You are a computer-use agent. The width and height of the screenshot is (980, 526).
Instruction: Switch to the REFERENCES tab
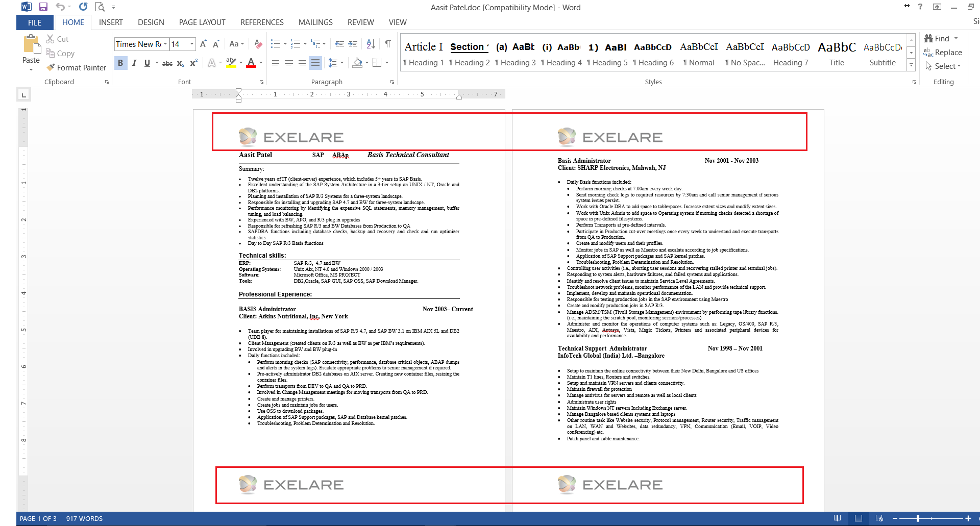coord(262,22)
